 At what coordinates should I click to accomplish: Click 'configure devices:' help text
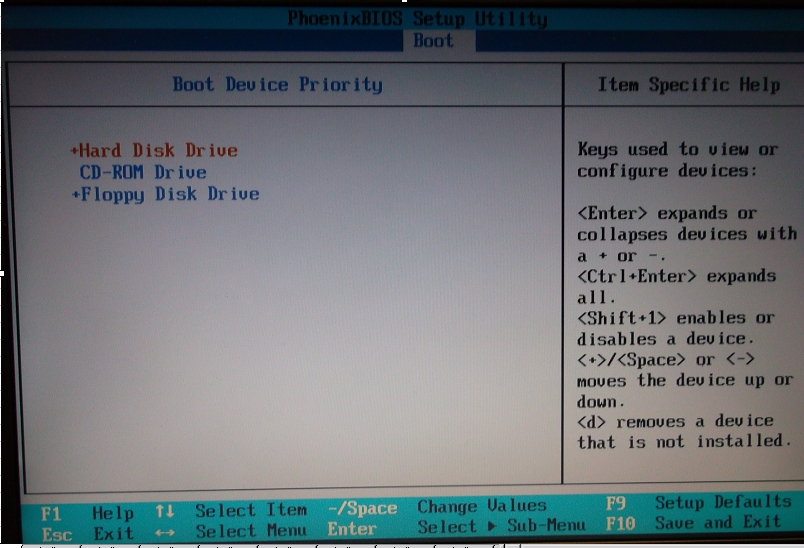[x=667, y=171]
